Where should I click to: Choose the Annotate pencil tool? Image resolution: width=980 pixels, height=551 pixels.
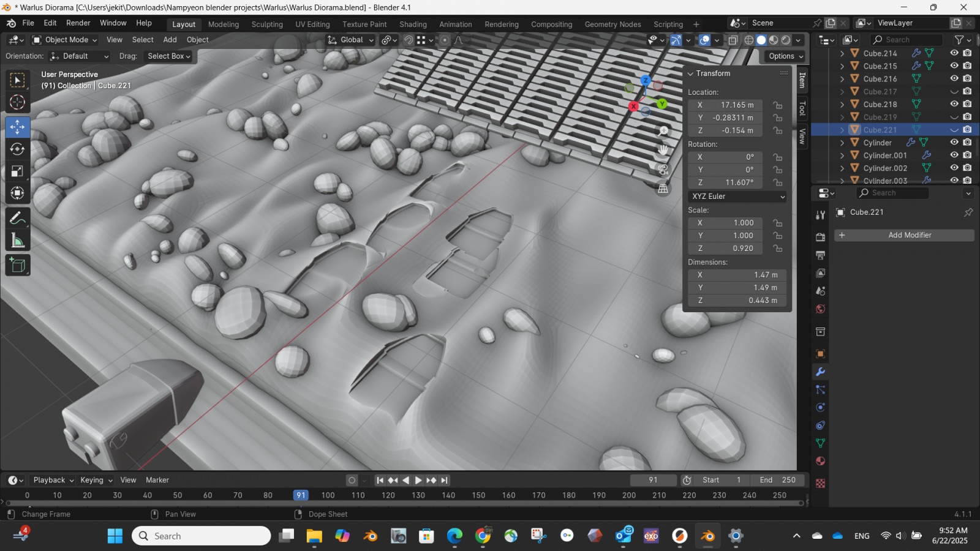point(17,218)
